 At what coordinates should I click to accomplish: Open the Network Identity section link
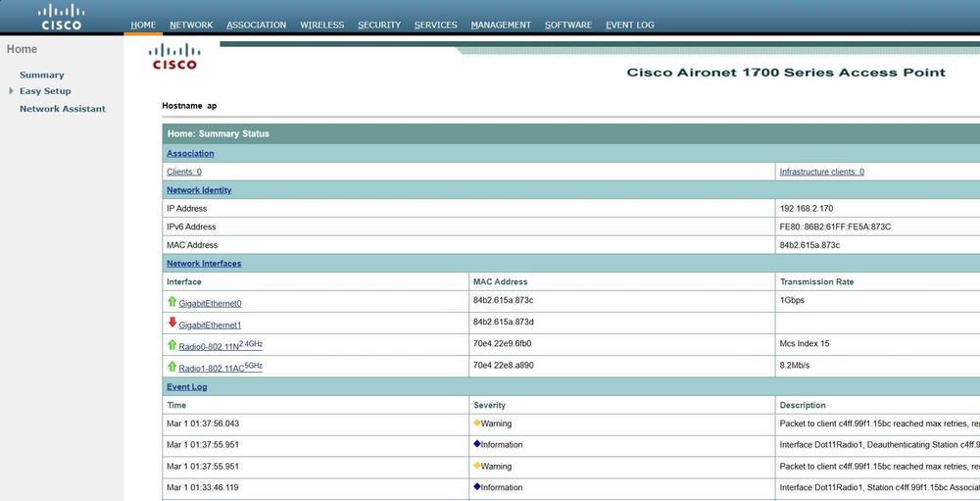199,190
